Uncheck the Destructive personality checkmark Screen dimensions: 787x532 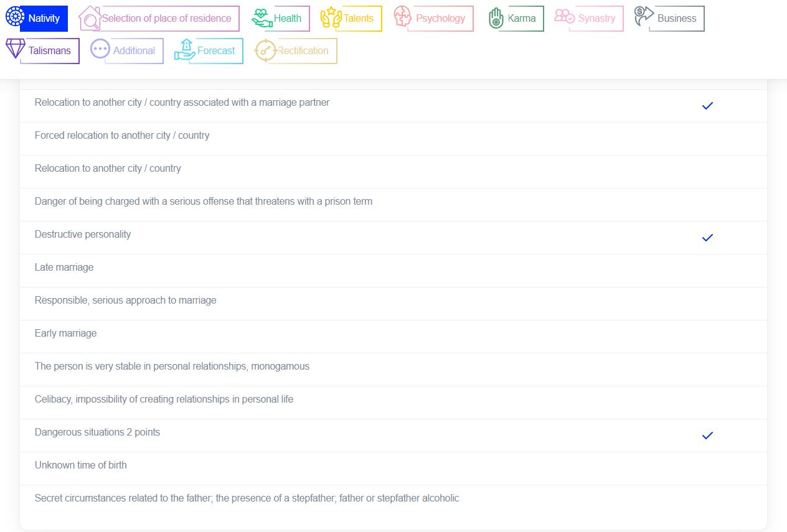click(707, 238)
